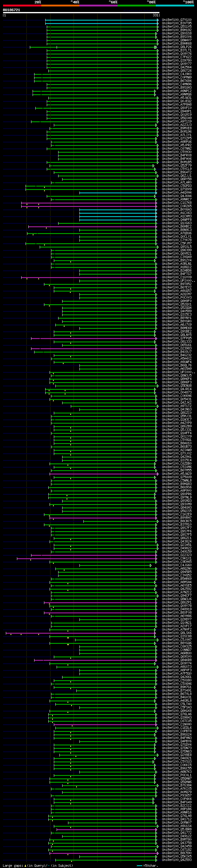The height and width of the screenshot is (868, 197).
Task: Select the UniRef100_Q4WPF8 label
Action: coord(176,220)
